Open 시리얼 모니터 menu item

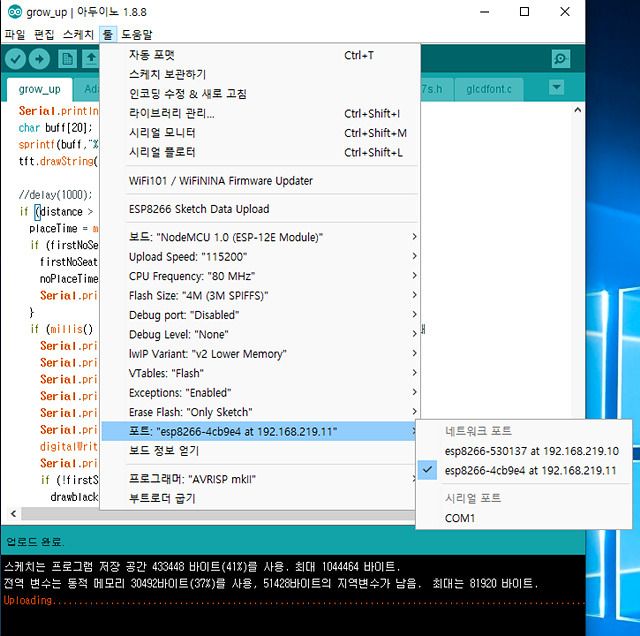[260, 133]
